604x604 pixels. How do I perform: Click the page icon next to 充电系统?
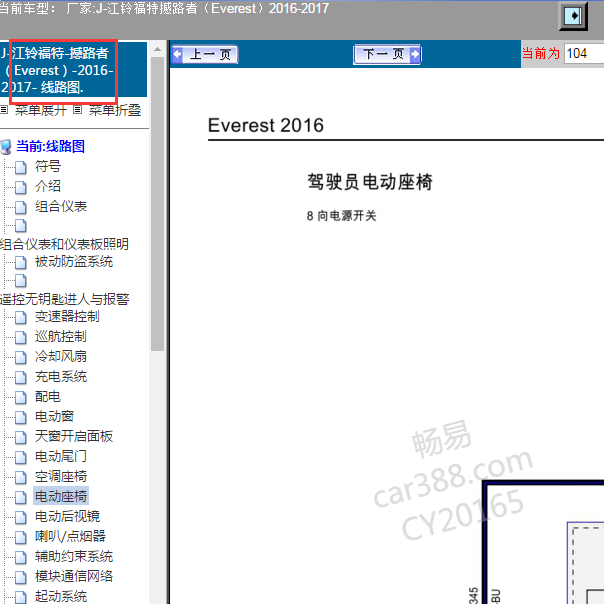click(21, 378)
